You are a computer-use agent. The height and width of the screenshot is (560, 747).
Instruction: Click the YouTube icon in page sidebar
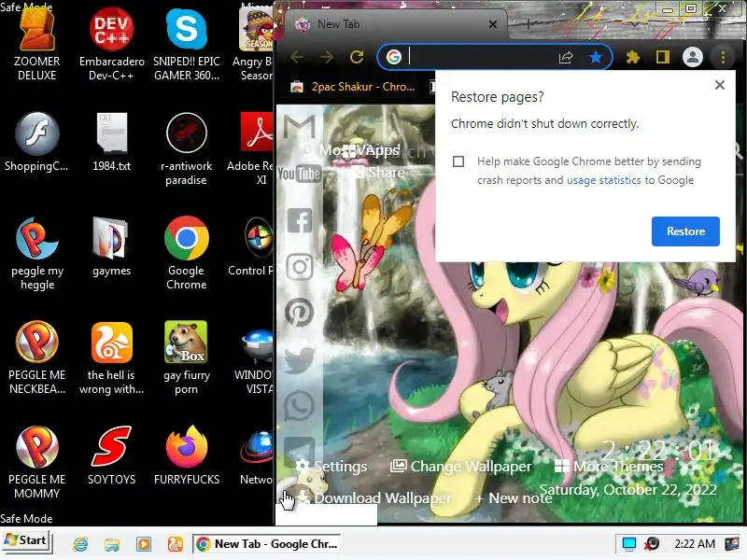(x=299, y=174)
